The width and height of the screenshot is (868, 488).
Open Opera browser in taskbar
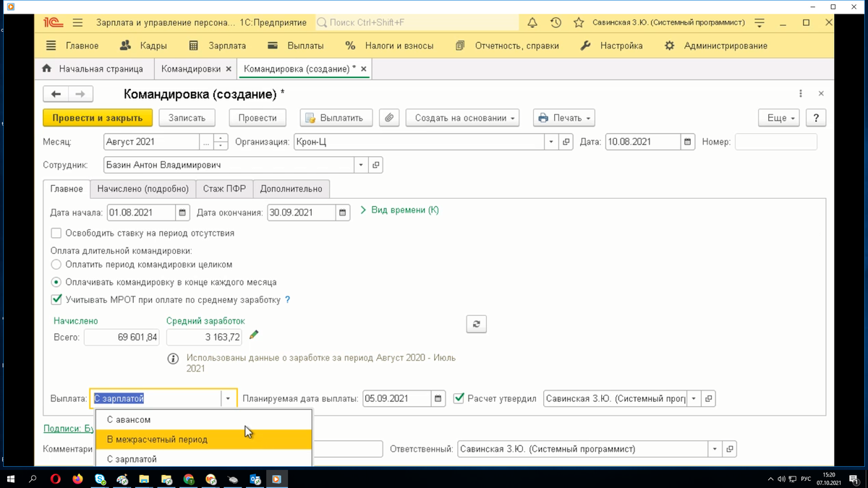tap(56, 479)
